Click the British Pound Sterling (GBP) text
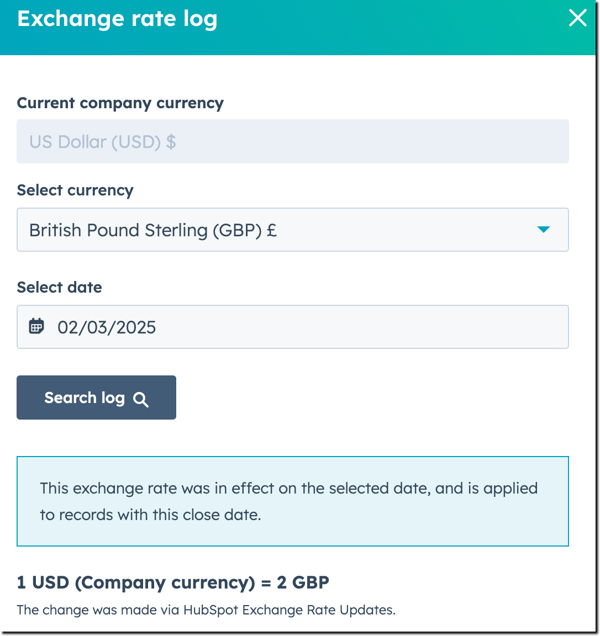Screen dimensions: 600x636 (x=153, y=230)
